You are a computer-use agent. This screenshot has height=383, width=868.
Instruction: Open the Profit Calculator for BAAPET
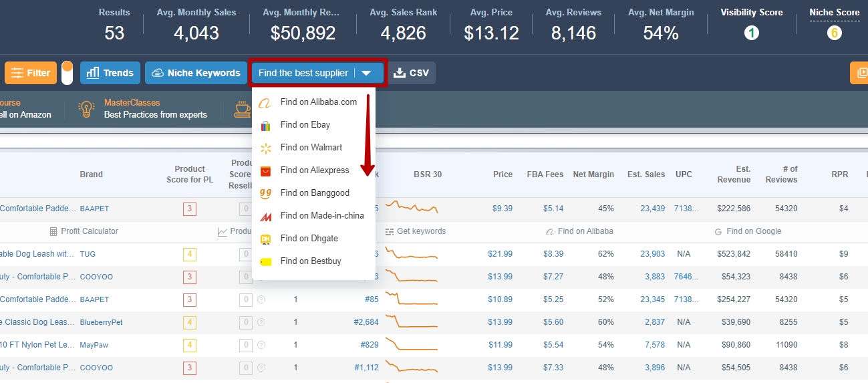(84, 231)
